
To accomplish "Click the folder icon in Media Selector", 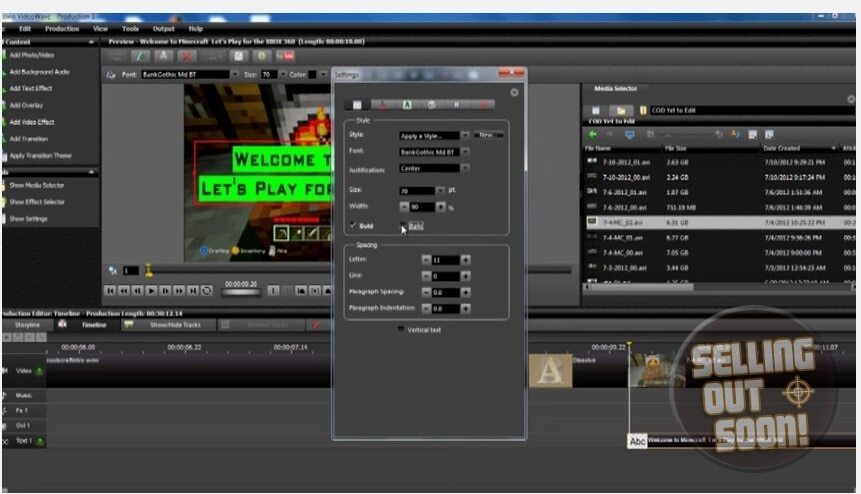I will point(620,110).
